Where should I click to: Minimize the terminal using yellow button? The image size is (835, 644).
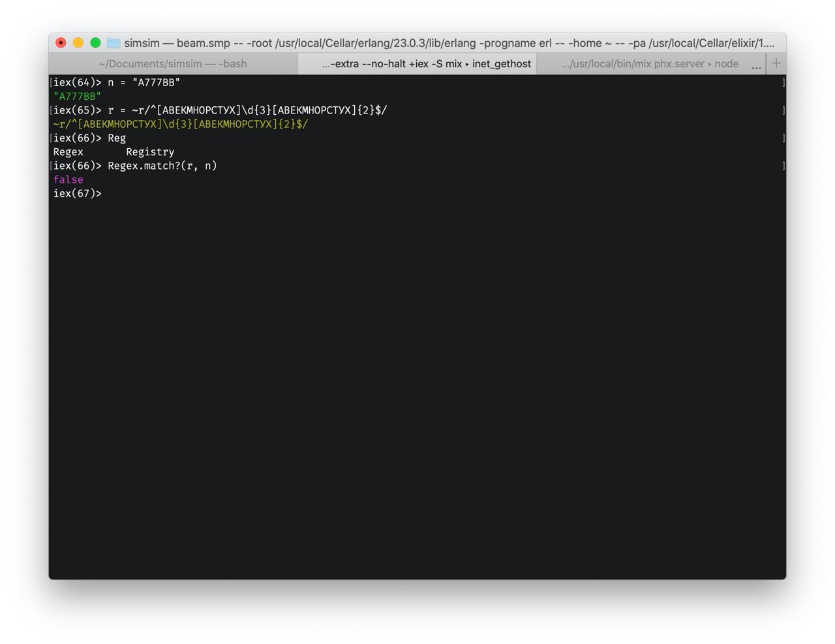point(78,43)
